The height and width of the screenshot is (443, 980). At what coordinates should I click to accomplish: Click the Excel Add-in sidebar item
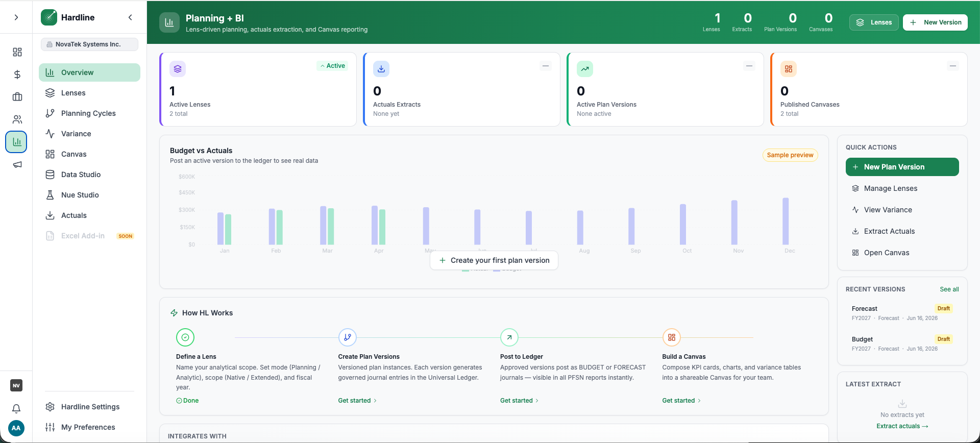[x=89, y=236]
